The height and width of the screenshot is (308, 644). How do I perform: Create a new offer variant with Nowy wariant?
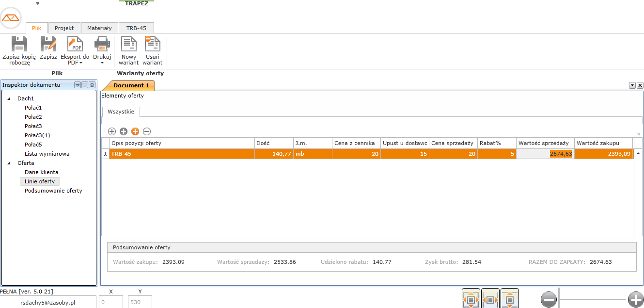[x=129, y=44]
